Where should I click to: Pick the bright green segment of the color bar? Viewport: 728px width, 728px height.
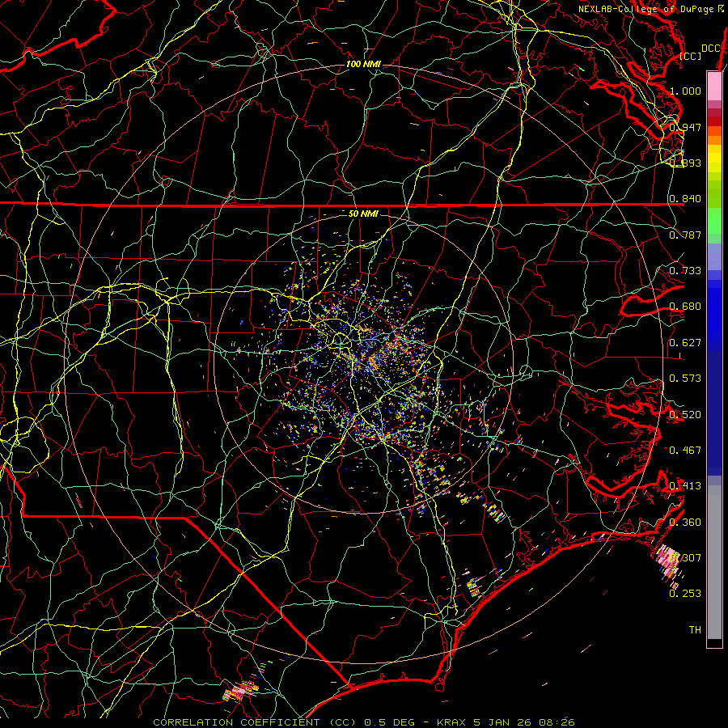714,221
